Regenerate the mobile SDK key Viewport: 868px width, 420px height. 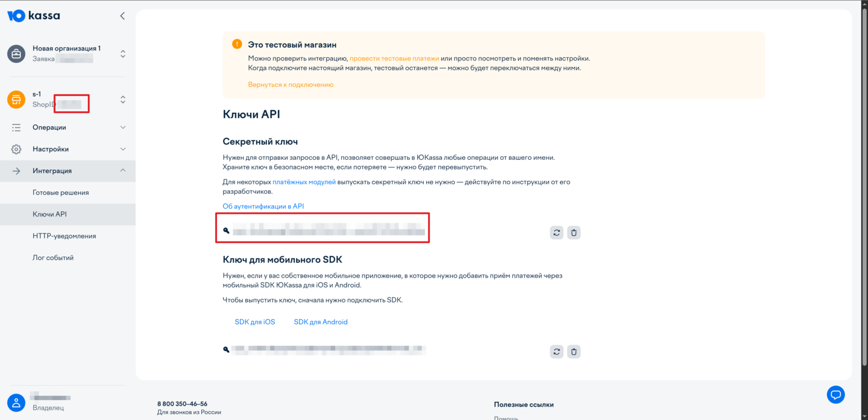click(556, 351)
